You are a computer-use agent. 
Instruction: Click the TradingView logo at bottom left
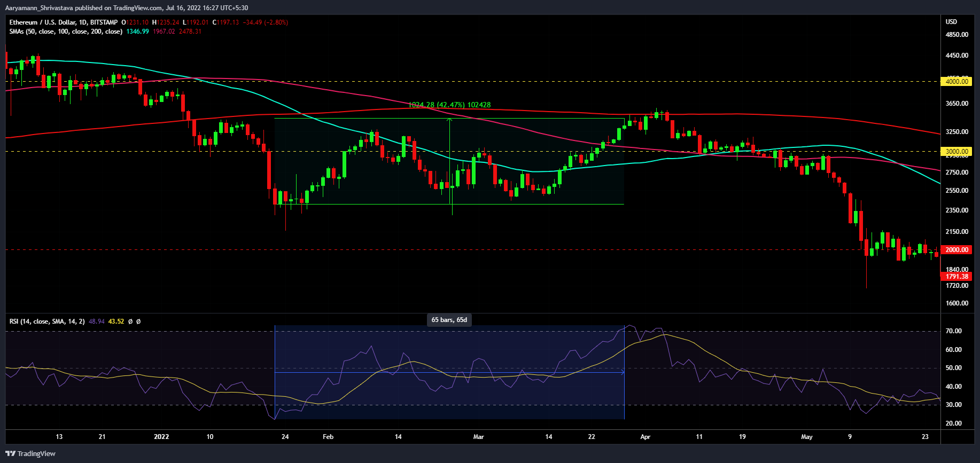30,453
